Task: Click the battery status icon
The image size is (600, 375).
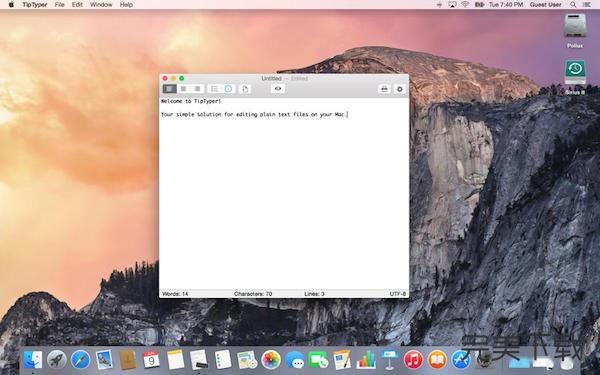Action: [479, 5]
